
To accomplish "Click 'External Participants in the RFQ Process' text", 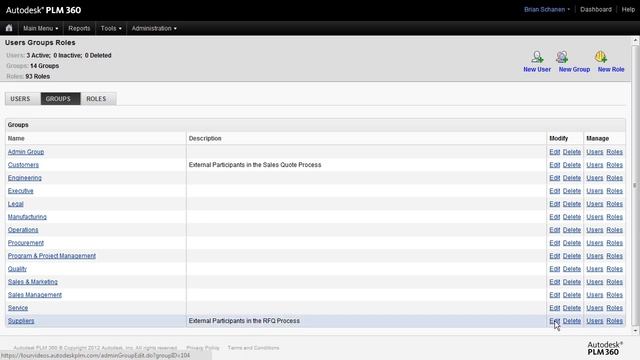I will pos(244,321).
